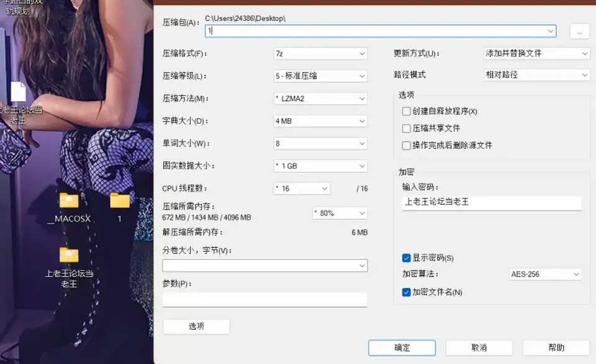Select the white document file icon on desktop
Screen dimensions: 596x364
[x=18, y=92]
